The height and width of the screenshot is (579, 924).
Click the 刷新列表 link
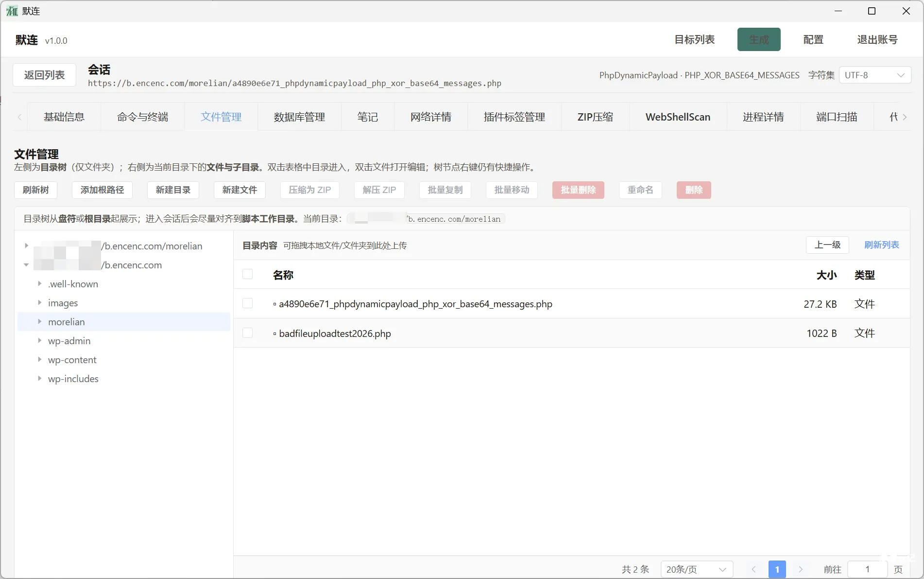882,245
